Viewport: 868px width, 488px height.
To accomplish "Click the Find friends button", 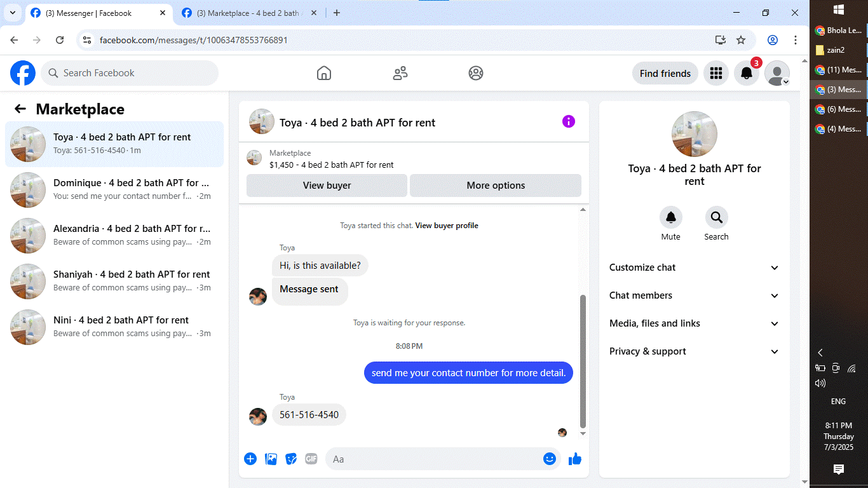I will point(665,73).
